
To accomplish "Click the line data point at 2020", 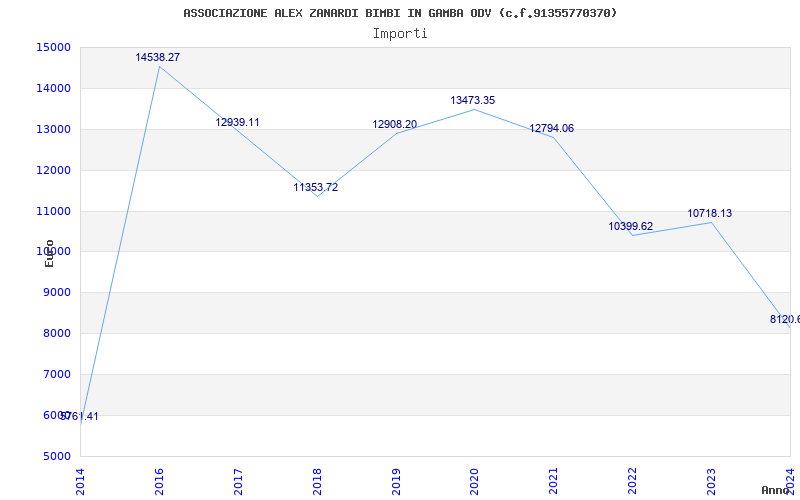I will pyautogui.click(x=474, y=109).
